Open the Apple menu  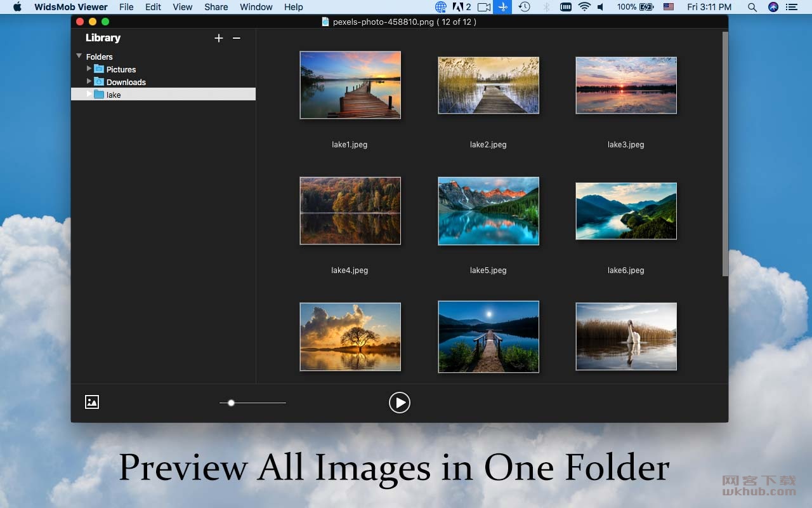[17, 7]
